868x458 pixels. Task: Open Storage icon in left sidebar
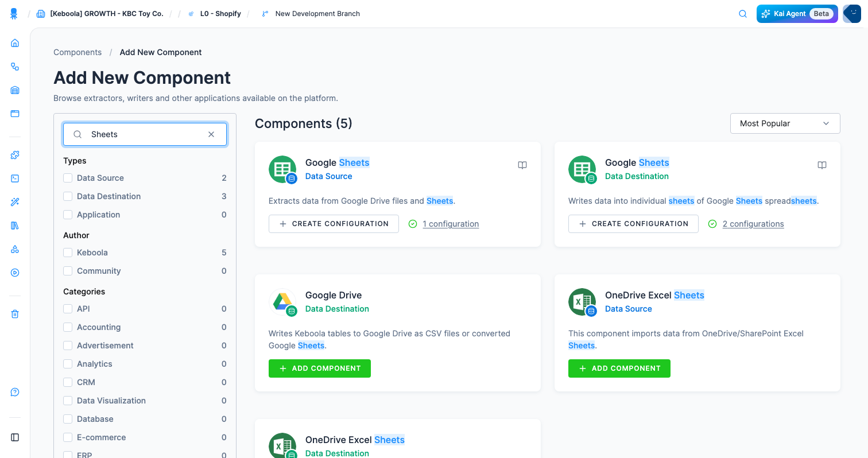tap(15, 90)
